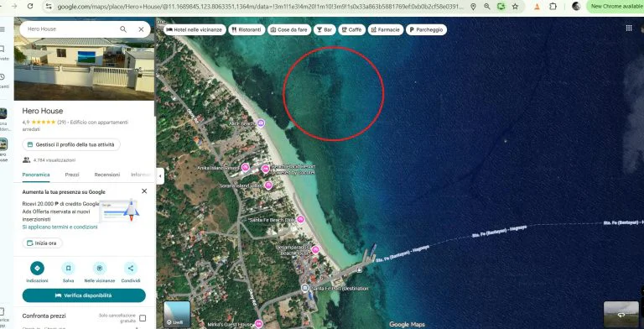
Task: Switch to the Recensioni tab
Action: pos(107,175)
